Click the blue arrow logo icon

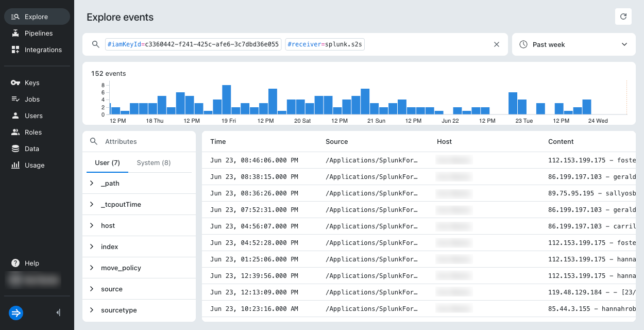(16, 312)
